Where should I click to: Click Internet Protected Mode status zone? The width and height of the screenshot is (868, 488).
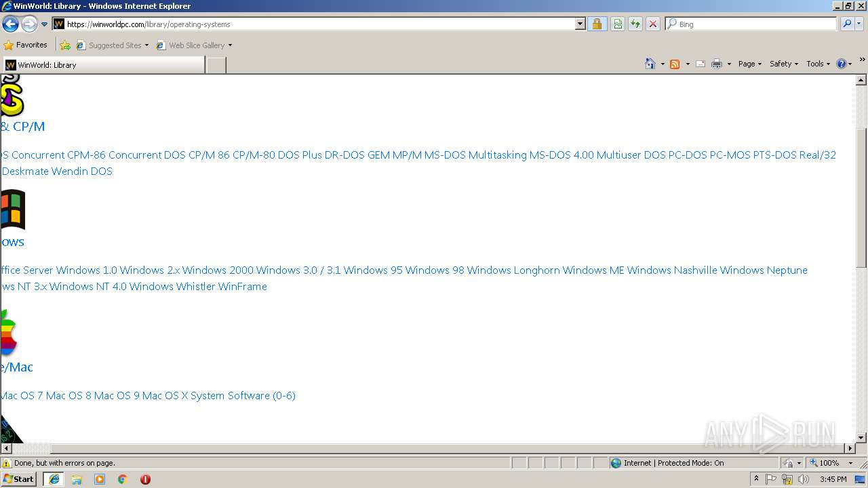(694, 463)
